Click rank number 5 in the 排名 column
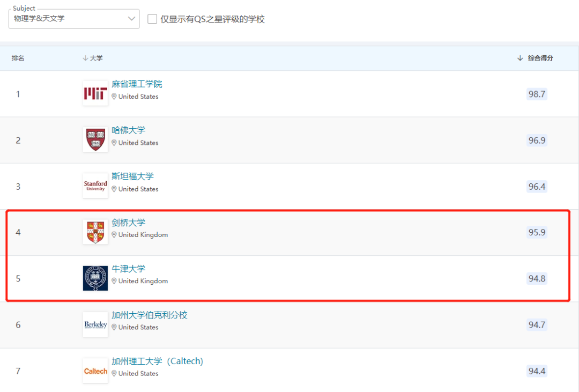Screen dimensions: 579x392 point(18,278)
